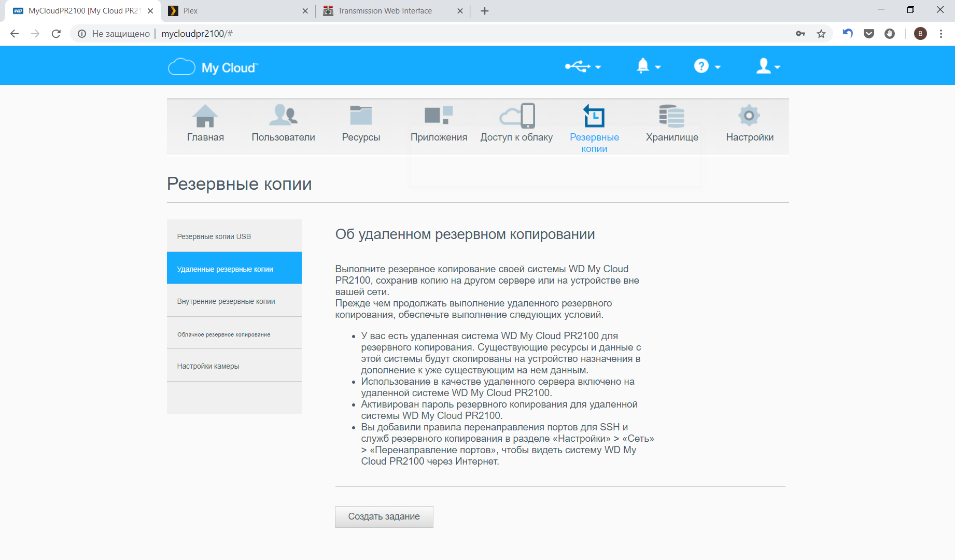Click the Pocket extension icon

click(x=869, y=34)
